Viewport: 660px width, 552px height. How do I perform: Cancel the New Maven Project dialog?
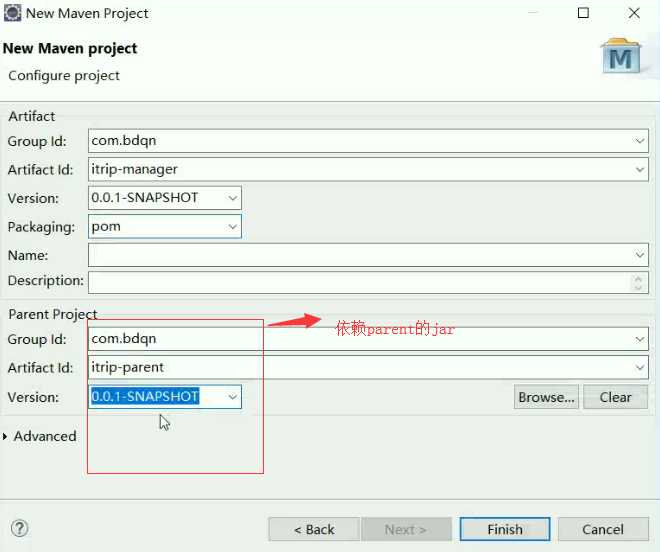click(x=603, y=529)
